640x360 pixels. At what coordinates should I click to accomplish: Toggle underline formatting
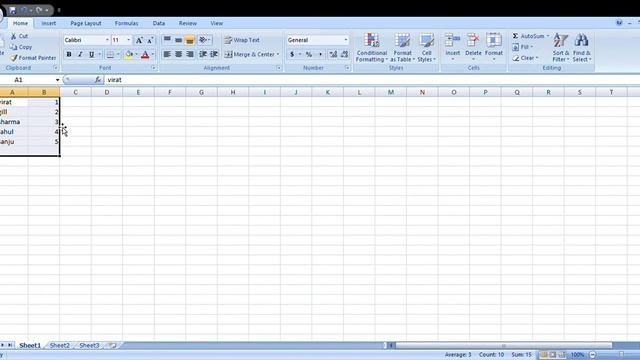(91, 54)
